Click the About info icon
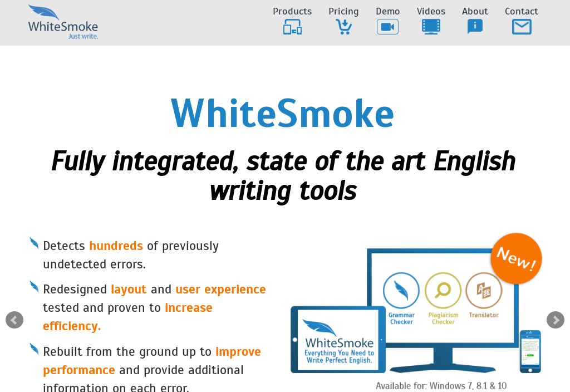The width and height of the screenshot is (570, 392). tap(475, 26)
